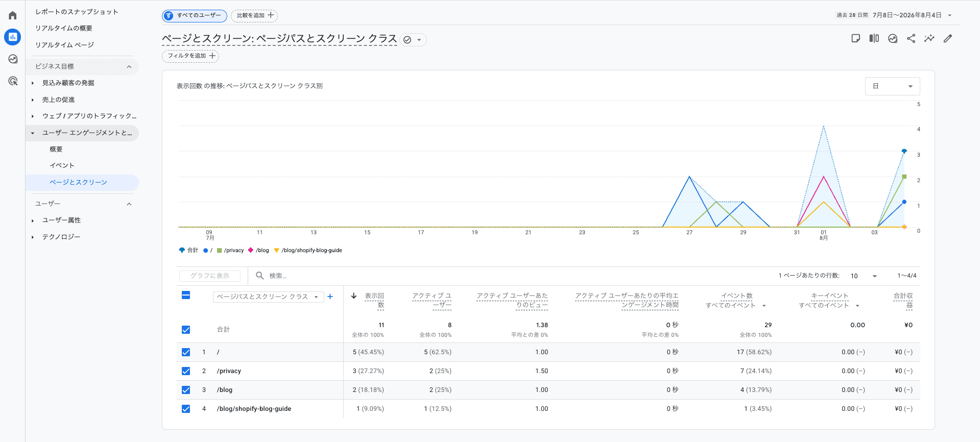Click the すべてのユーザー chip
Viewport: 980px width, 442px height.
click(x=195, y=16)
